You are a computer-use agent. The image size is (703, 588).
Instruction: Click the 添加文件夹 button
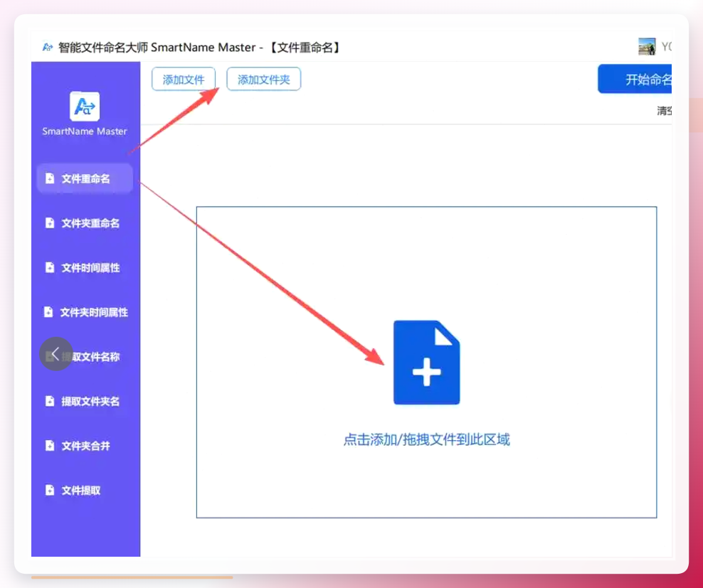point(263,80)
